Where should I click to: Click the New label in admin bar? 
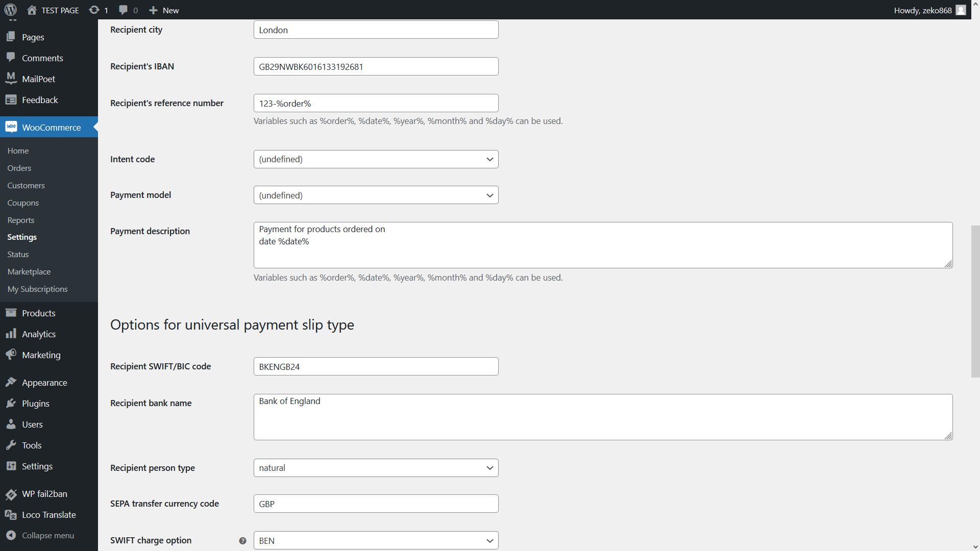[170, 10]
